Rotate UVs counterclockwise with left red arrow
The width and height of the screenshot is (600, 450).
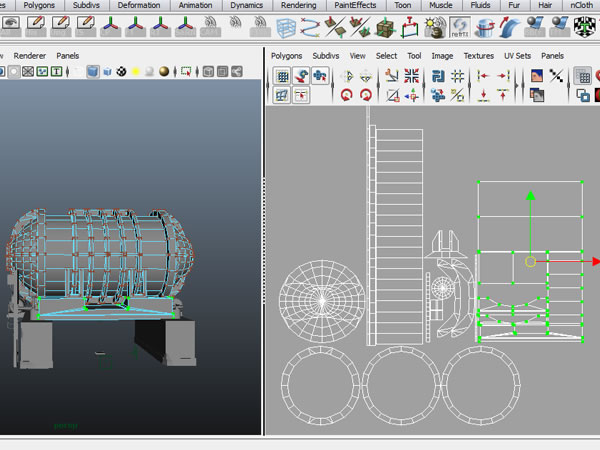click(x=347, y=95)
